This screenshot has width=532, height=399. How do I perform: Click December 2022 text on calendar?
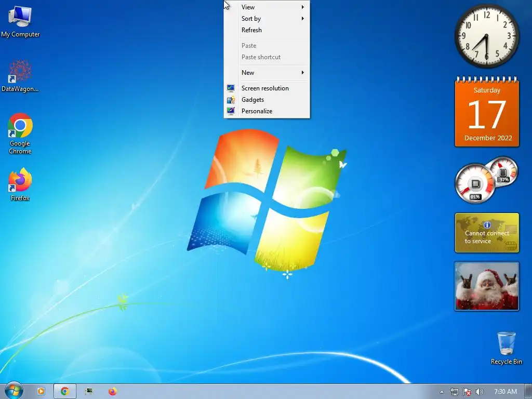click(x=488, y=138)
